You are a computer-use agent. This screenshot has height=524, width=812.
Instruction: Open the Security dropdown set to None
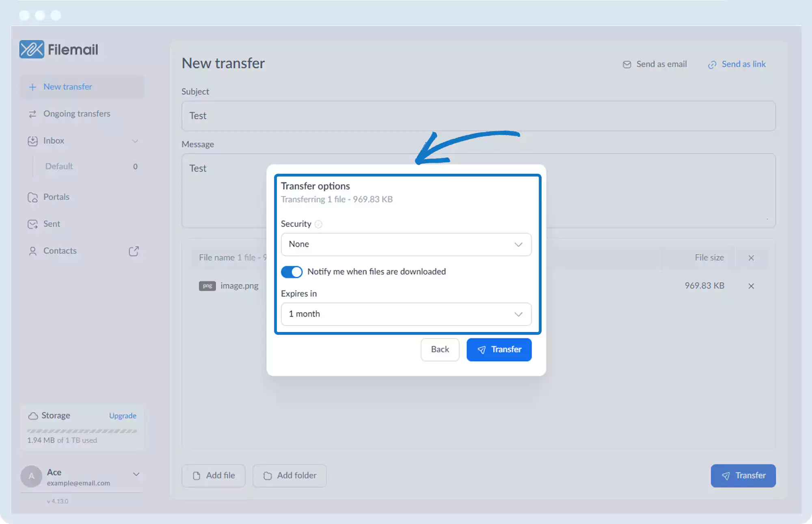point(406,244)
